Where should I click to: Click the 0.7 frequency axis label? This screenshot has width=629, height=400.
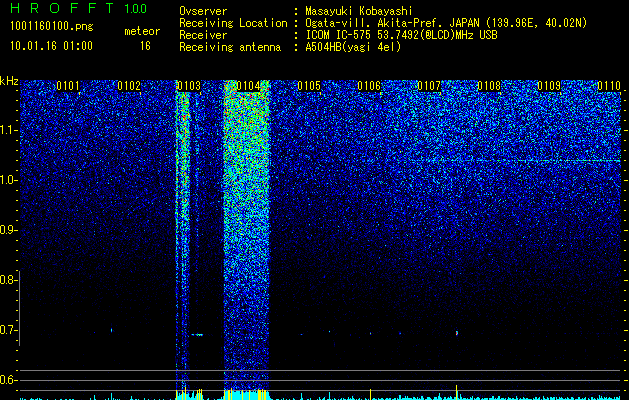coord(7,330)
